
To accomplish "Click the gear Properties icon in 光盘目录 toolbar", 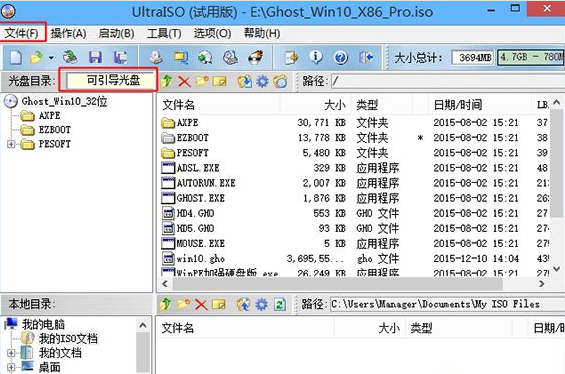I will coord(262,81).
